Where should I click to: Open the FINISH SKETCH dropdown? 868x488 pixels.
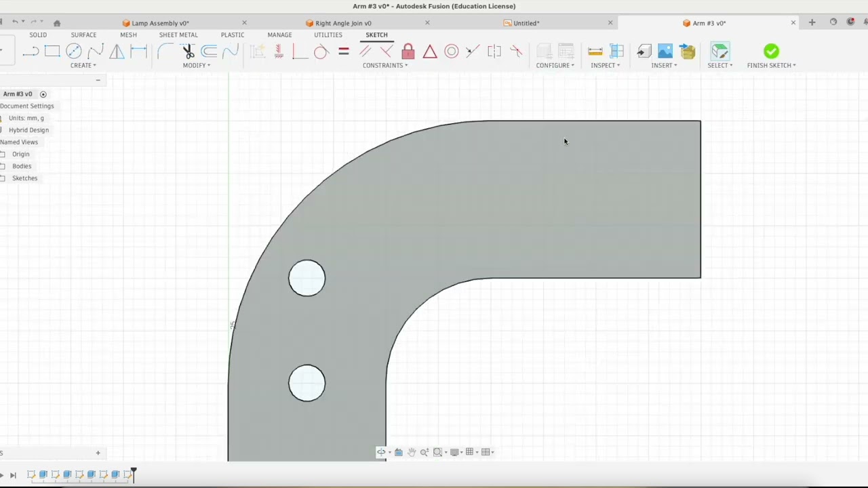tap(772, 66)
